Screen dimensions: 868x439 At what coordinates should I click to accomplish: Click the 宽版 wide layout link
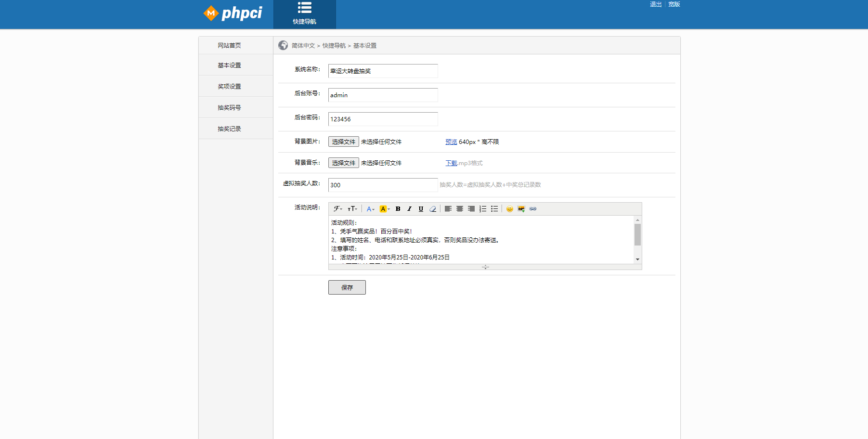[x=674, y=4]
